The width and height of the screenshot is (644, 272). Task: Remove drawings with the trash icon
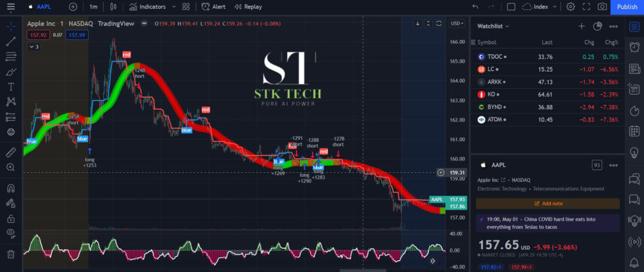click(11, 254)
